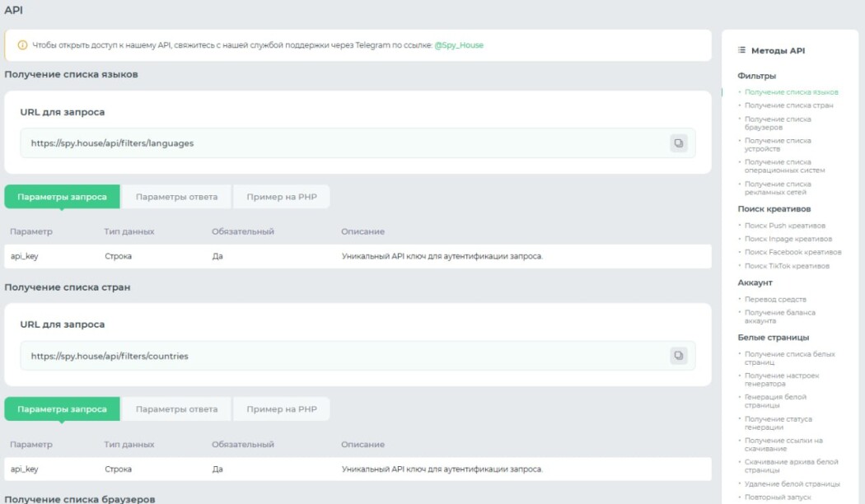Copy the languages API URL
The width and height of the screenshot is (865, 504).
(679, 143)
